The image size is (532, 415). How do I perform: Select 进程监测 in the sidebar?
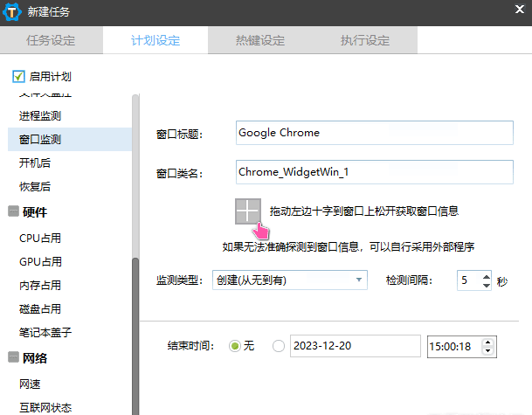40,115
